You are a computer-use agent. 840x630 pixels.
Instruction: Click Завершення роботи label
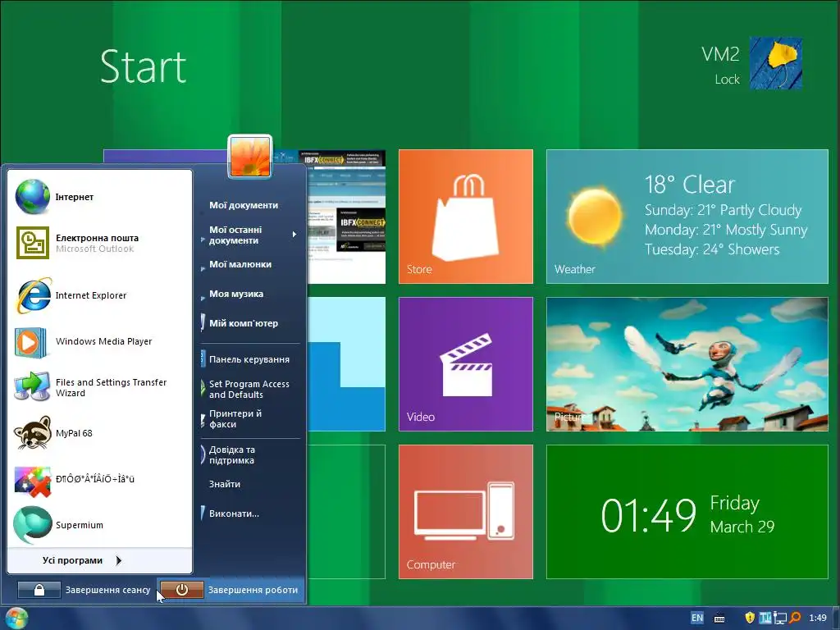tap(253, 590)
